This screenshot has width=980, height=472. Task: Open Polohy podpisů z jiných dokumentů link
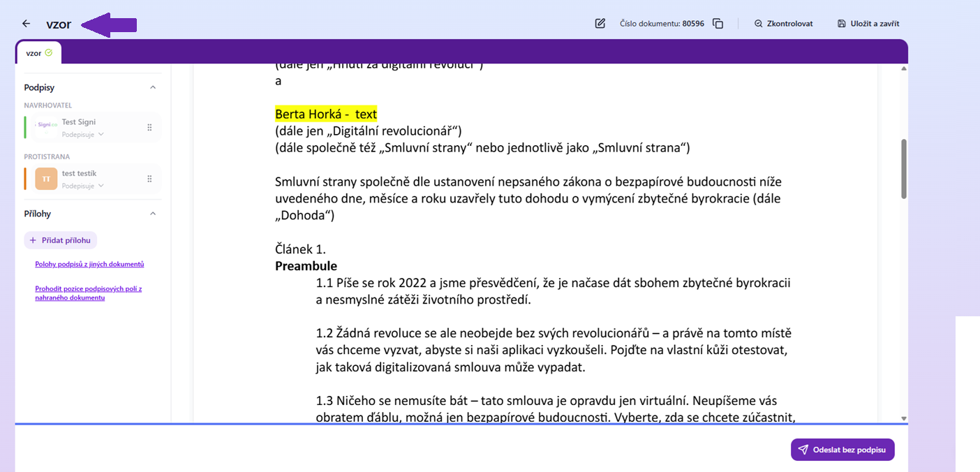click(89, 265)
